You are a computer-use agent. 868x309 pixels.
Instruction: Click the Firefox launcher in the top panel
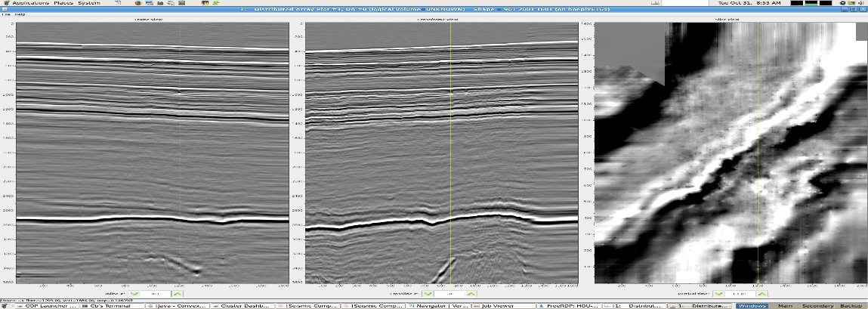click(x=139, y=3)
